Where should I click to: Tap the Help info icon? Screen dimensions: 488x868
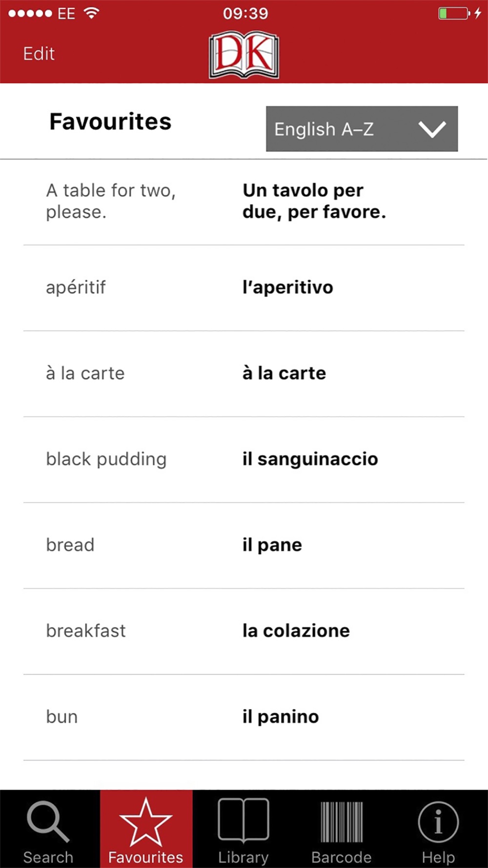438,822
